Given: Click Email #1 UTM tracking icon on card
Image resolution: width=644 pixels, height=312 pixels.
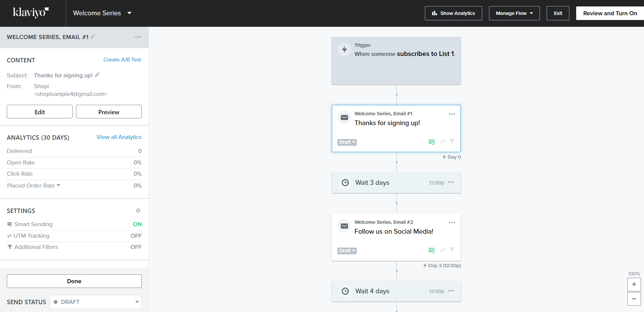Looking at the screenshot, I should coord(443,141).
